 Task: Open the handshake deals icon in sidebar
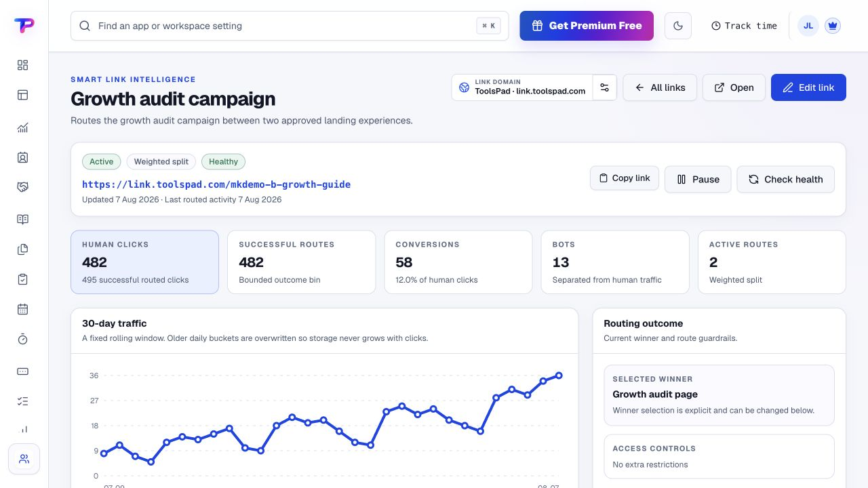pyautogui.click(x=22, y=187)
